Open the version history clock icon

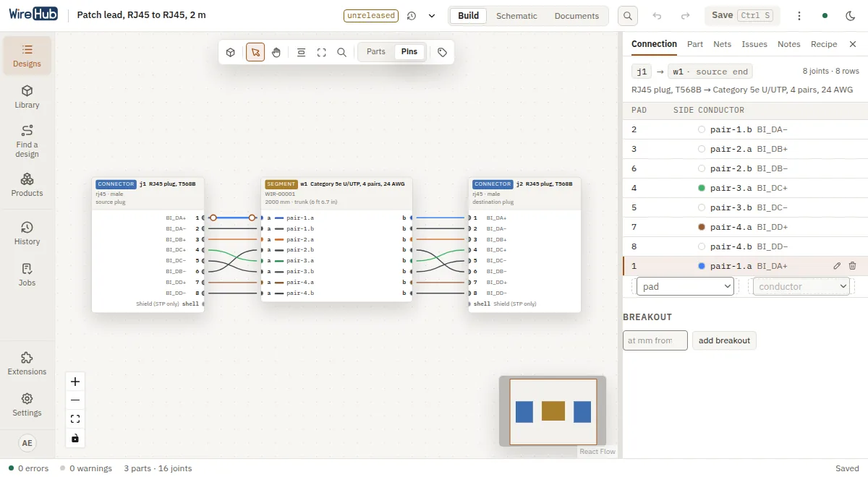coord(412,16)
